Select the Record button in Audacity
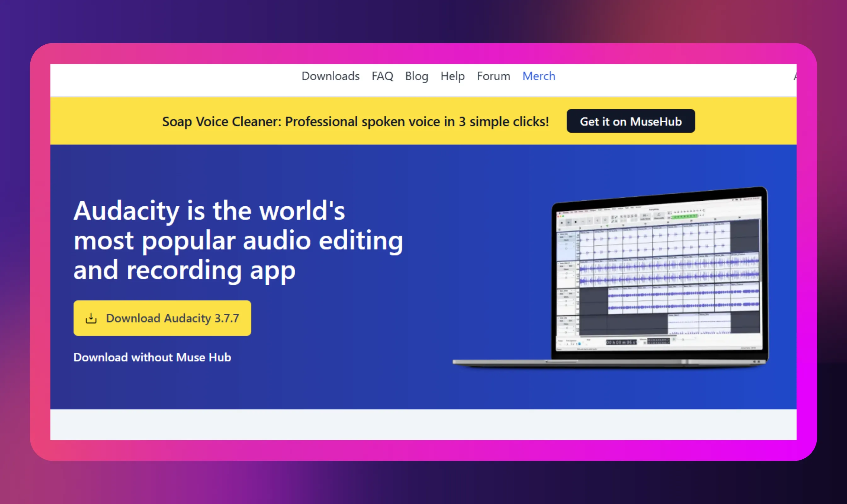 (x=598, y=221)
